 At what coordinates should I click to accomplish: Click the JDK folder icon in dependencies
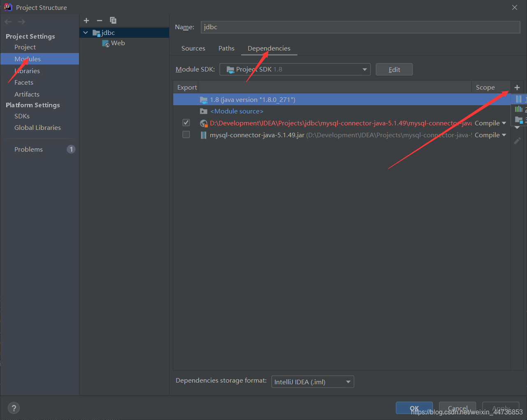pos(204,99)
